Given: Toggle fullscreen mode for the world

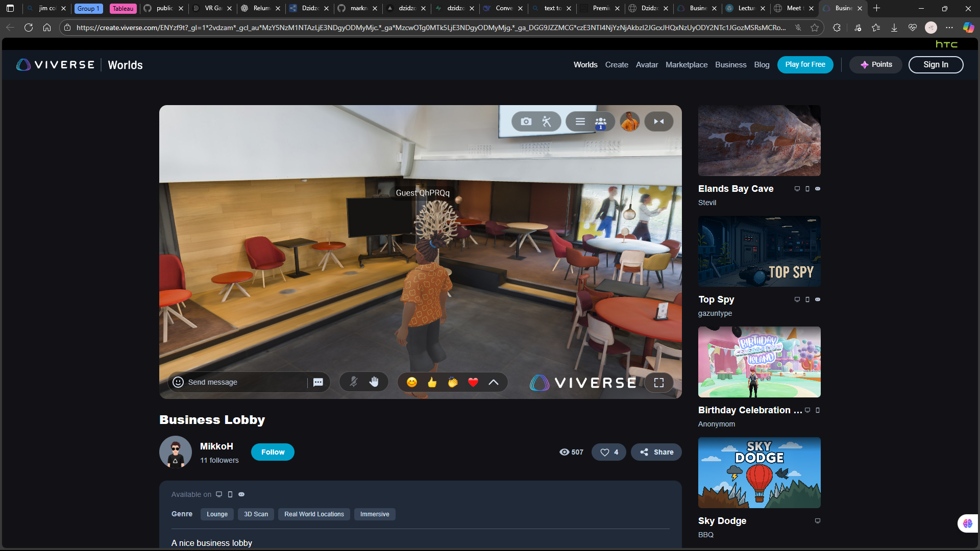Looking at the screenshot, I should tap(659, 383).
